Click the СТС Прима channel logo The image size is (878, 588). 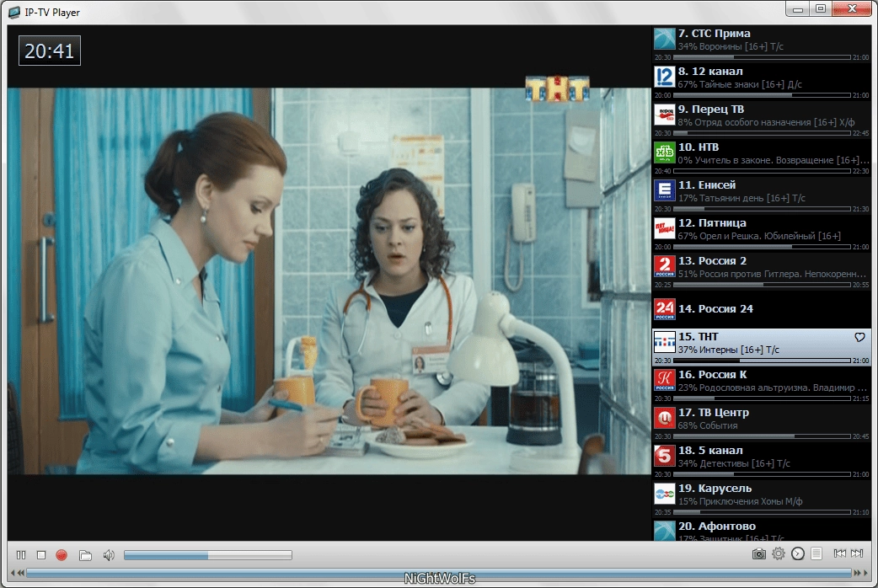pos(665,40)
